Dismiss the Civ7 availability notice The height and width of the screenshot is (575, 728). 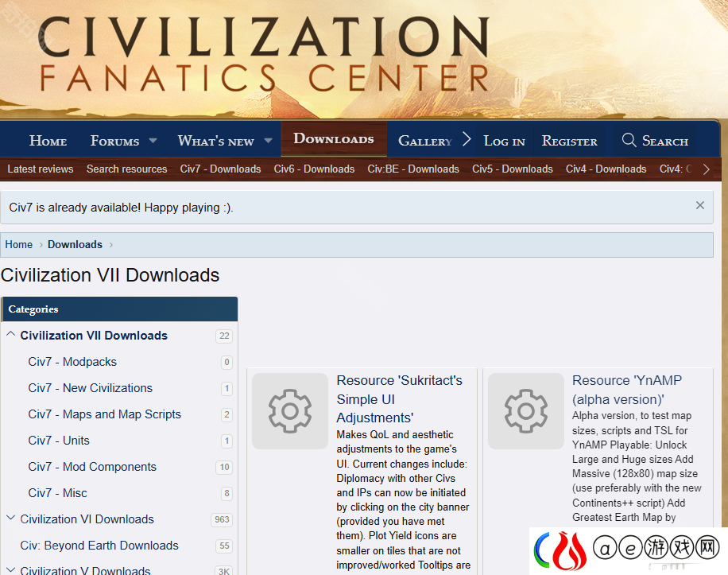[x=699, y=205]
